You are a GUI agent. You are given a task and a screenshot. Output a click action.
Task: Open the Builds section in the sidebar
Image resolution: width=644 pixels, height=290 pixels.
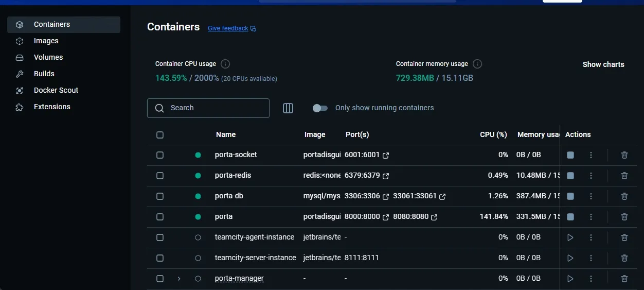(x=64, y=74)
